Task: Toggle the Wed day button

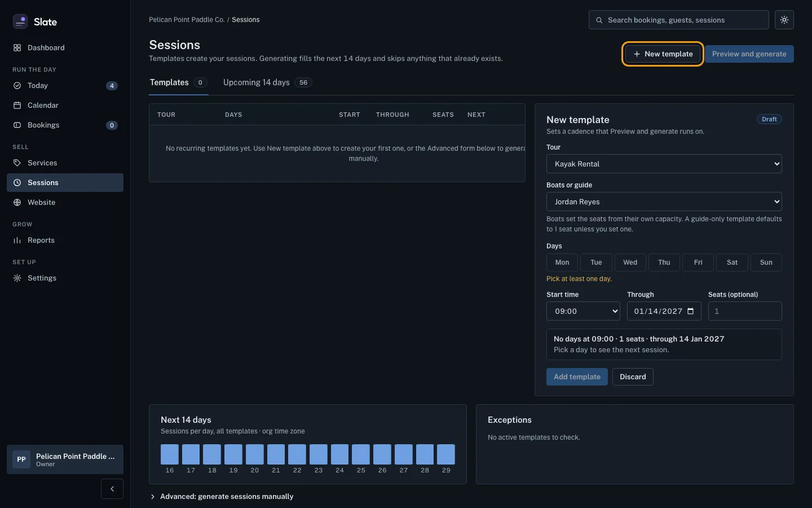Action: coord(630,262)
